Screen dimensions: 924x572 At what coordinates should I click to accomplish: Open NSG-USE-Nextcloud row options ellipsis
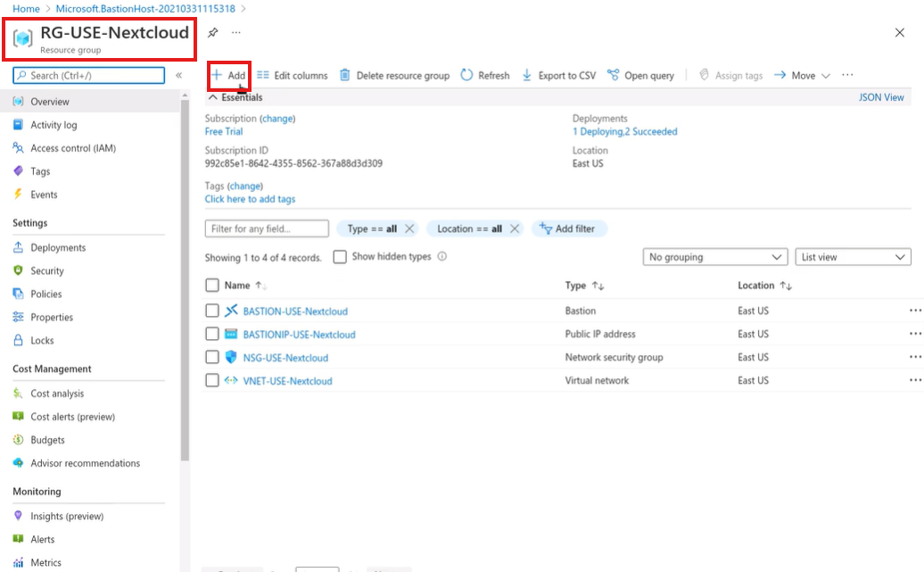click(915, 357)
